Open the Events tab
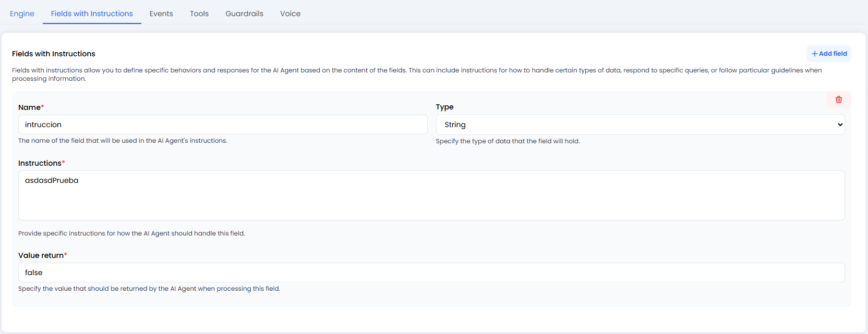Viewport: 868px width, 334px height. (161, 14)
